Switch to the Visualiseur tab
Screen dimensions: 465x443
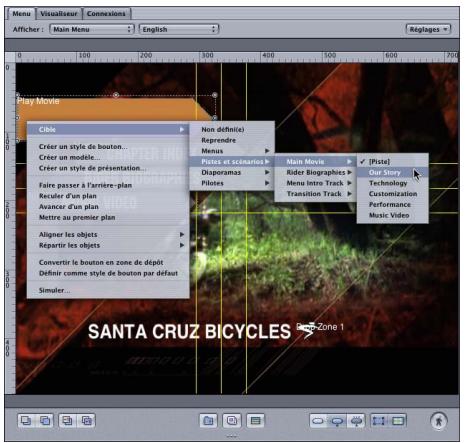pos(59,14)
